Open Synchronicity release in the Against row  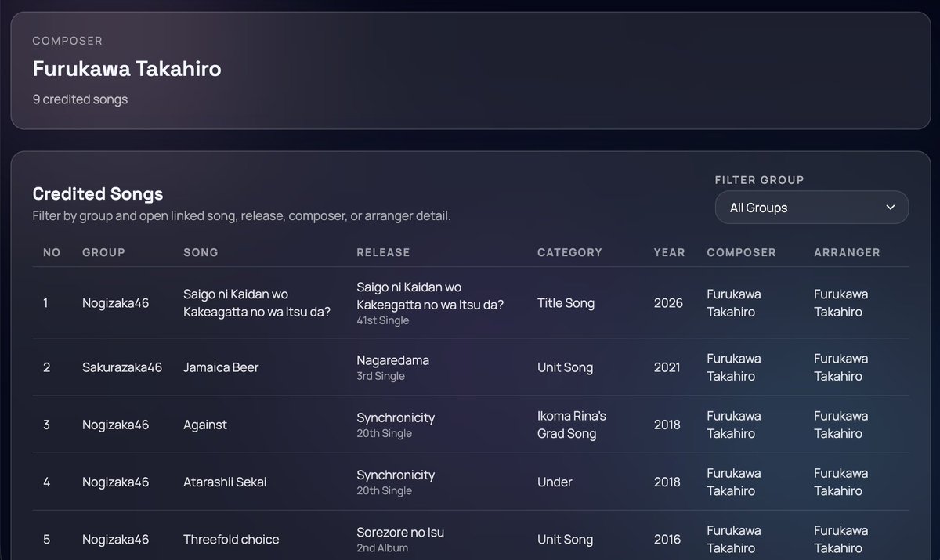(396, 417)
